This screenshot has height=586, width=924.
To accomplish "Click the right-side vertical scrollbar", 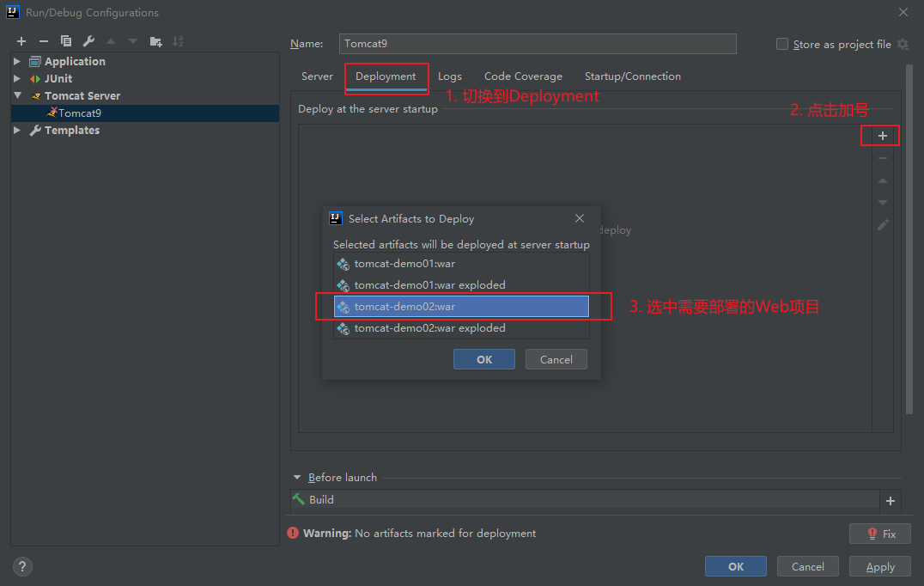I will tap(909, 239).
